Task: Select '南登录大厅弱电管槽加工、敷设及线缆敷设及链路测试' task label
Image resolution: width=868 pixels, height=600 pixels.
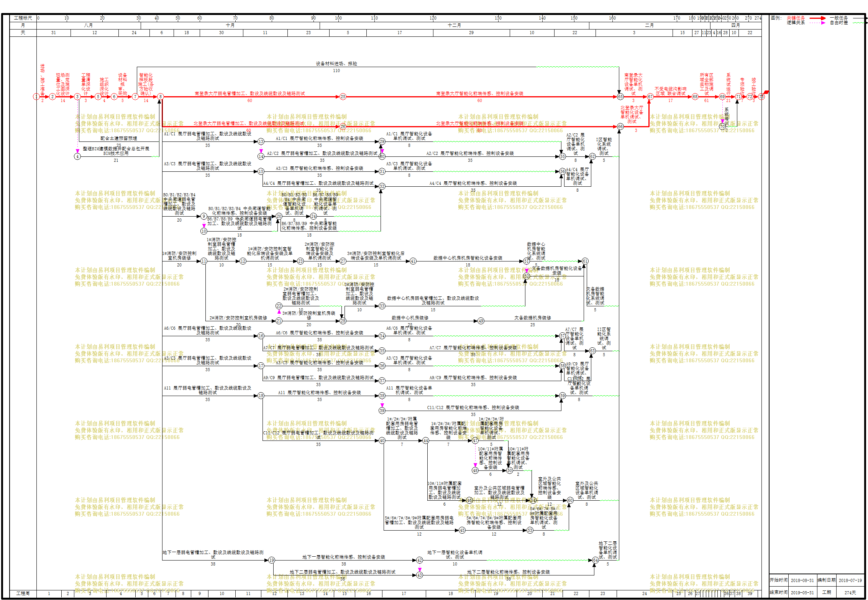Action: (250, 94)
